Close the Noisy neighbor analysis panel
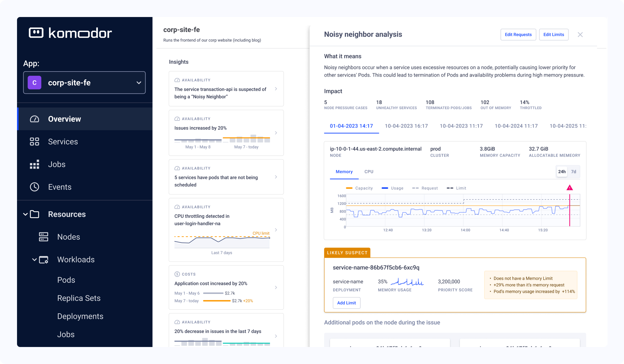The width and height of the screenshot is (624, 364). tap(580, 35)
